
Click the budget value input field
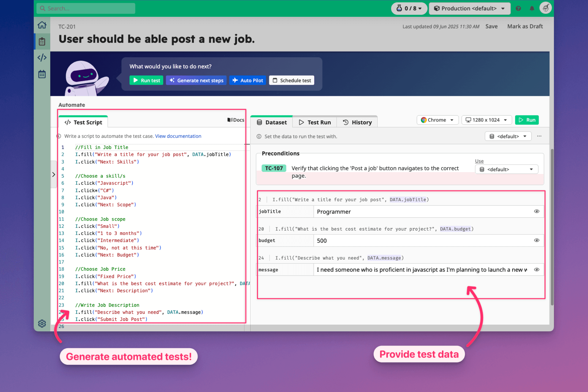click(423, 240)
